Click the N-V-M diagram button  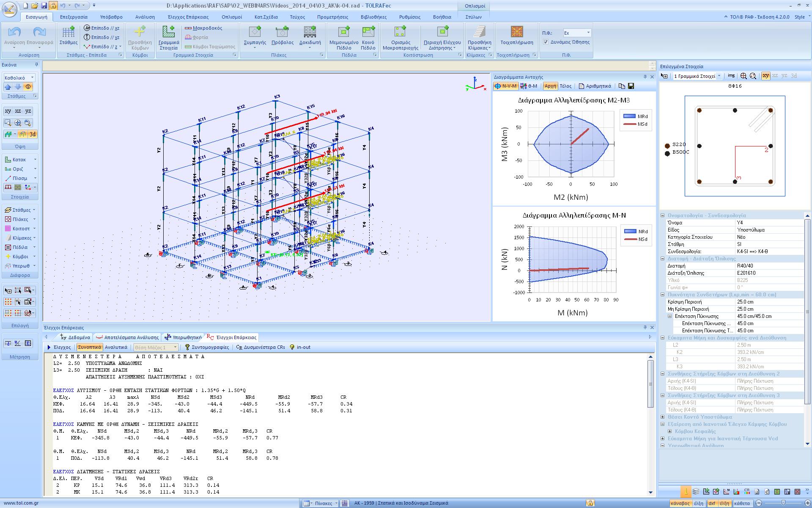pos(505,86)
